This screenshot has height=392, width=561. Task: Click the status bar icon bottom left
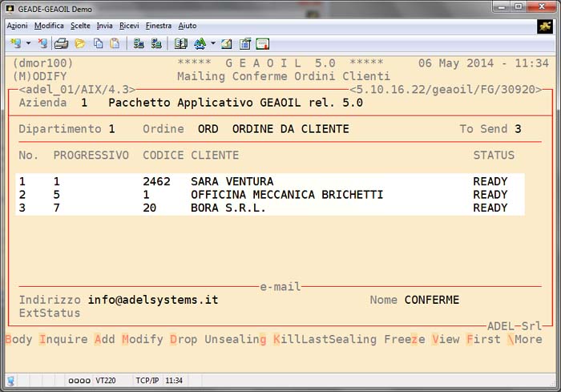[x=11, y=380]
